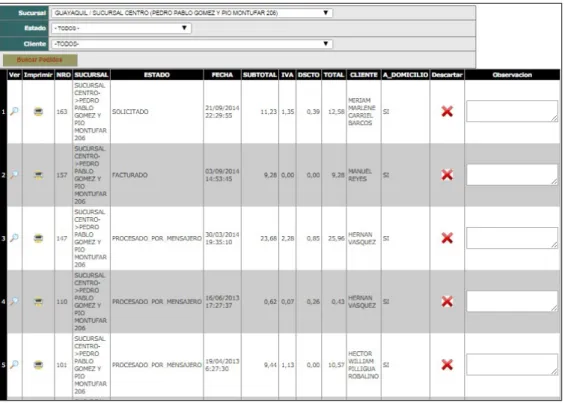Focus Observacion field for order 147
The width and height of the screenshot is (565, 403).
(512, 238)
